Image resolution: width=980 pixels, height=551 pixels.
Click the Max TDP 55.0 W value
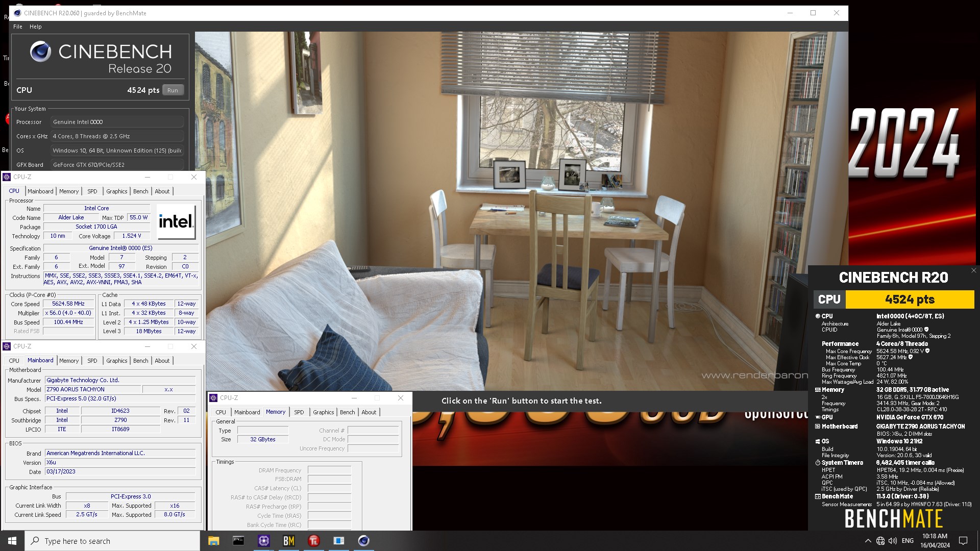(x=138, y=218)
